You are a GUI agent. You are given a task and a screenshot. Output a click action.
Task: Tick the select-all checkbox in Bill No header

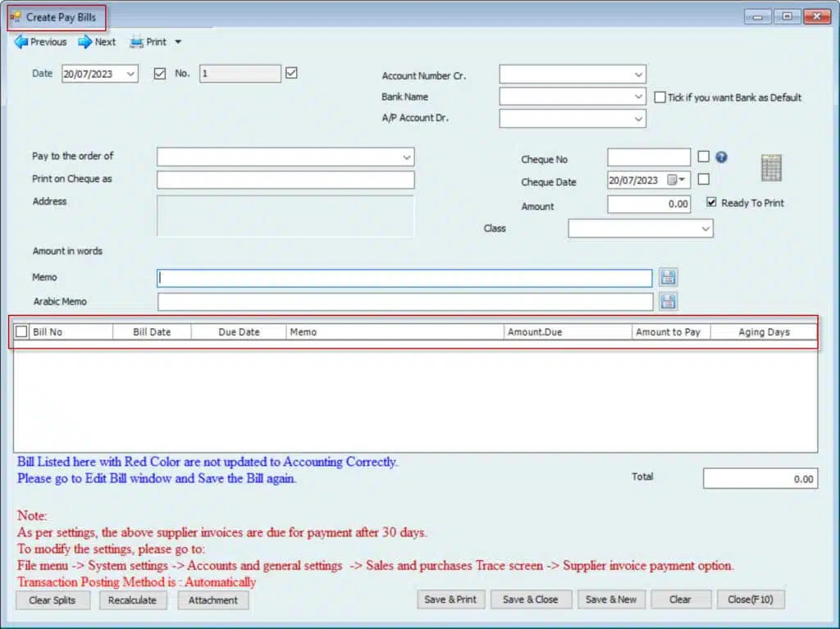(21, 331)
